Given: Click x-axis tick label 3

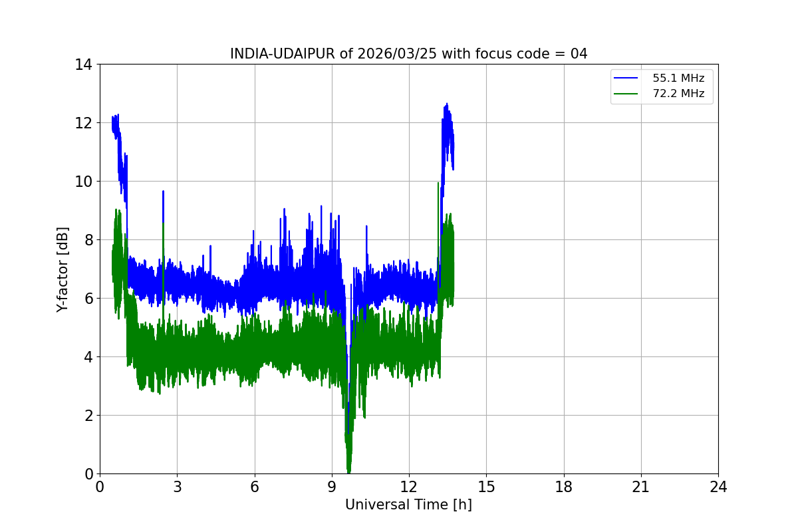Looking at the screenshot, I should point(177,487).
